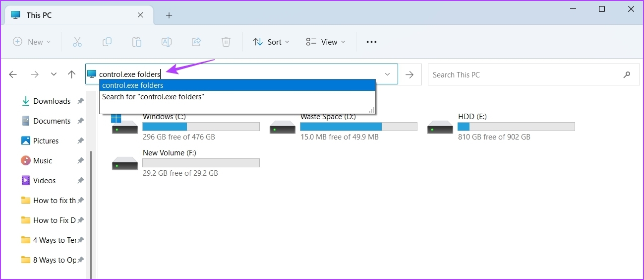
Task: Click the Music icon in sidebar
Action: coord(26,161)
